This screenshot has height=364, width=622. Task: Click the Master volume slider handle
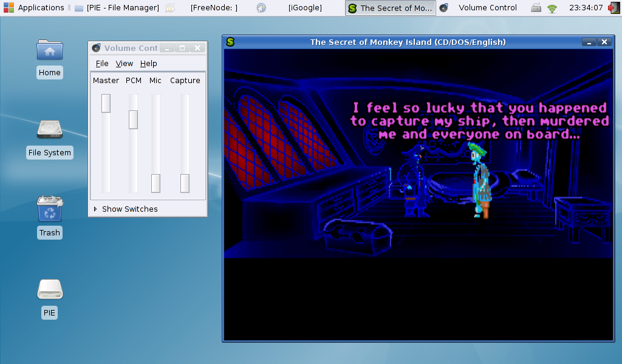tap(106, 103)
